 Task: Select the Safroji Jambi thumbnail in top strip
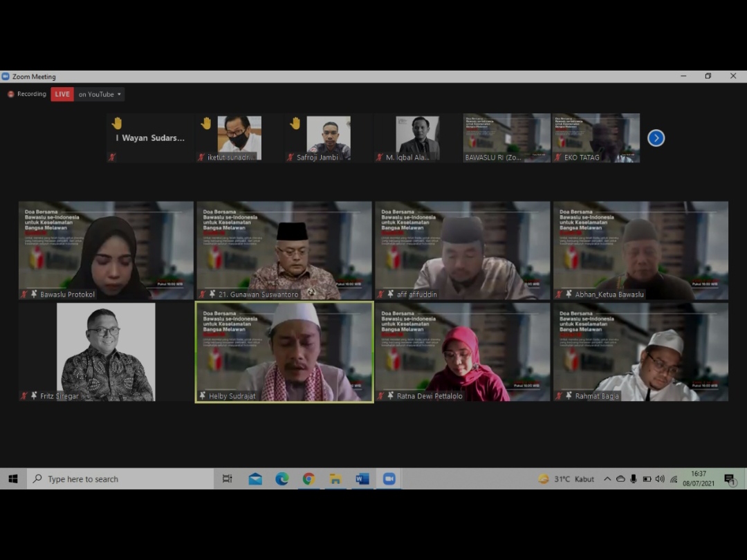[x=328, y=138]
